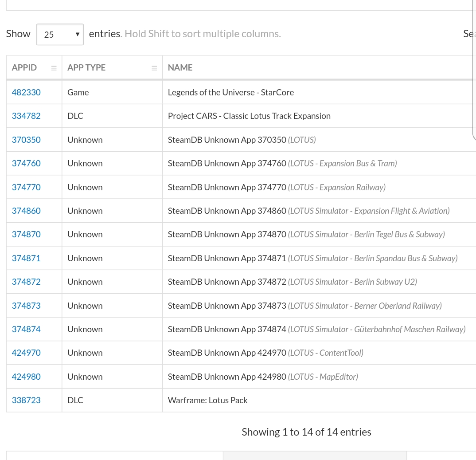Follow the 374770 app ID link
This screenshot has height=460, width=476.
pos(26,187)
